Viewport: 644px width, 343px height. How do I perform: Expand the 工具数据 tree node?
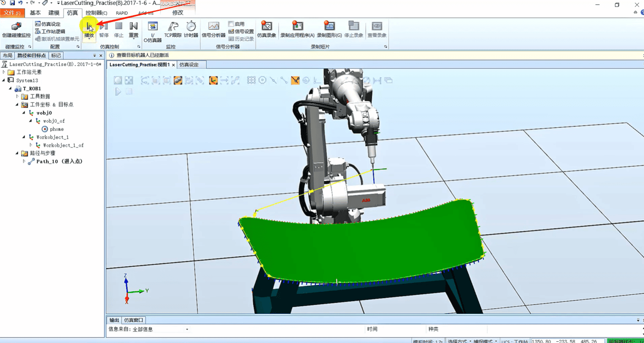click(x=17, y=97)
